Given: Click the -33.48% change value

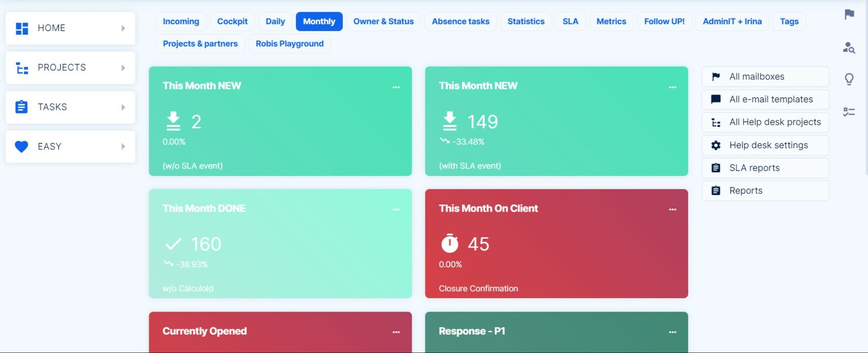Looking at the screenshot, I should (x=469, y=142).
